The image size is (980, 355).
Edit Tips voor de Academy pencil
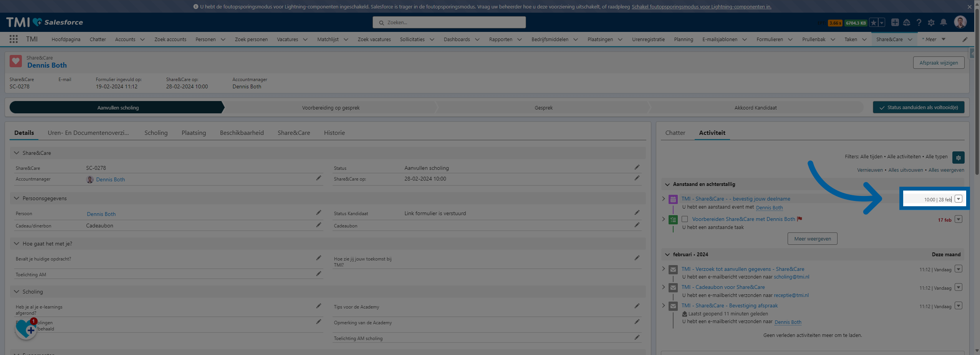point(637,306)
